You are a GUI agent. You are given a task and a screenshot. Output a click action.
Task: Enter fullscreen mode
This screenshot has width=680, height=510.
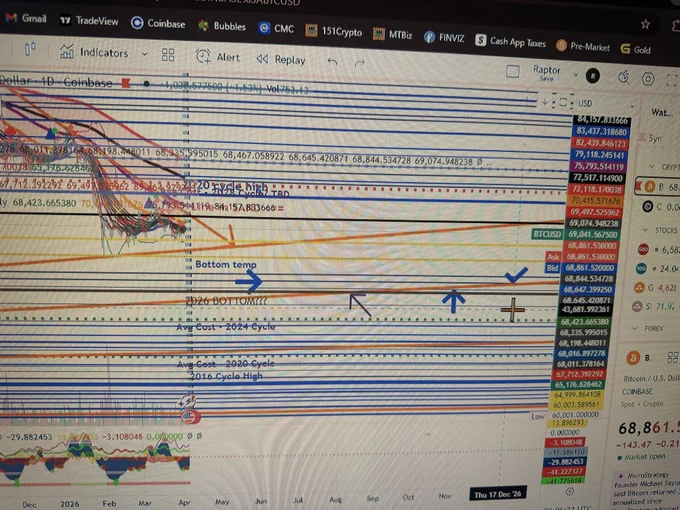point(671,80)
